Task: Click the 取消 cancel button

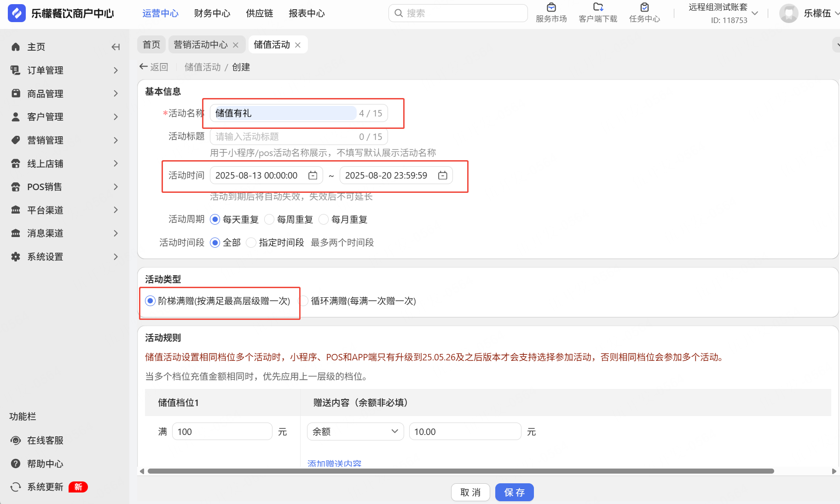Action: click(470, 492)
